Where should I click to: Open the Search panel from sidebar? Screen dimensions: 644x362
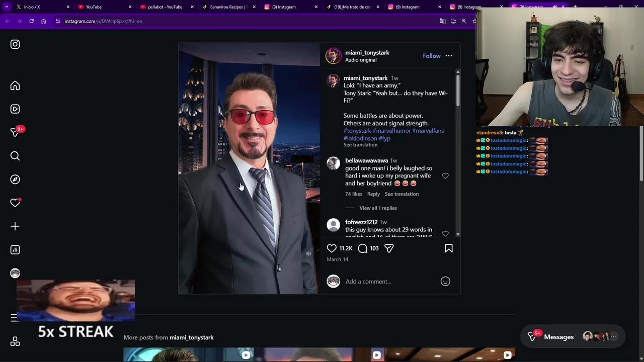tap(15, 156)
